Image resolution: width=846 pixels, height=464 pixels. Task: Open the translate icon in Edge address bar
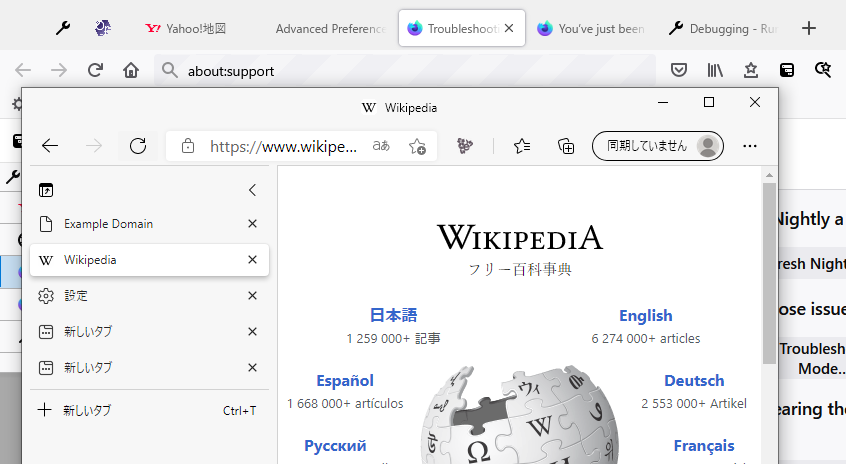381,146
